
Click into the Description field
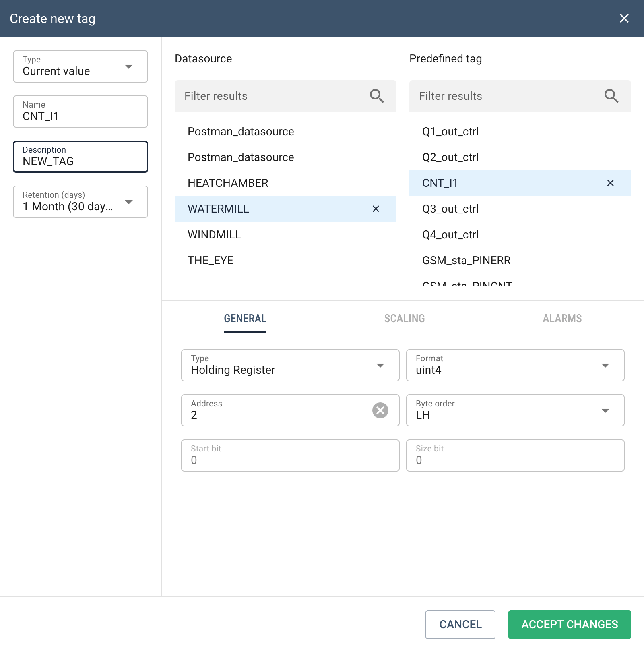[80, 157]
